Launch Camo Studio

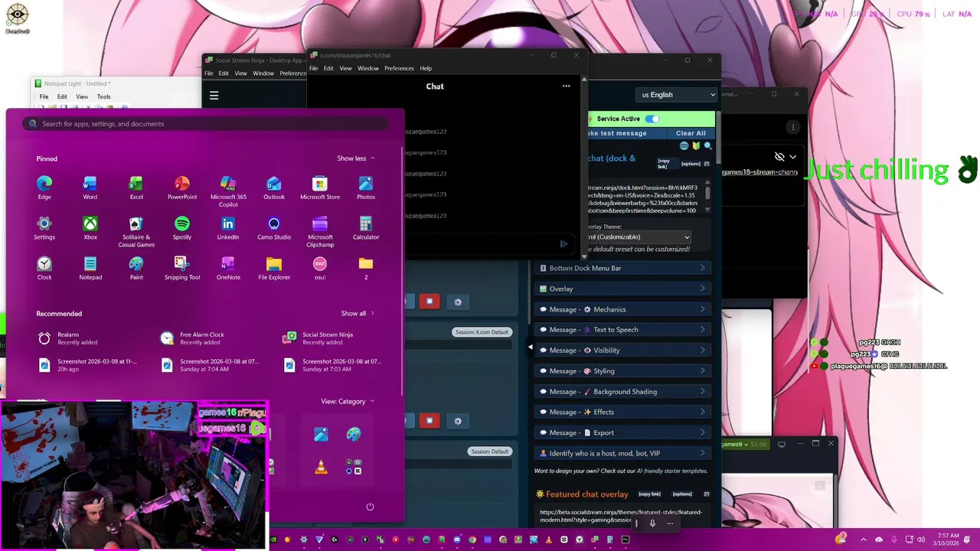click(274, 228)
